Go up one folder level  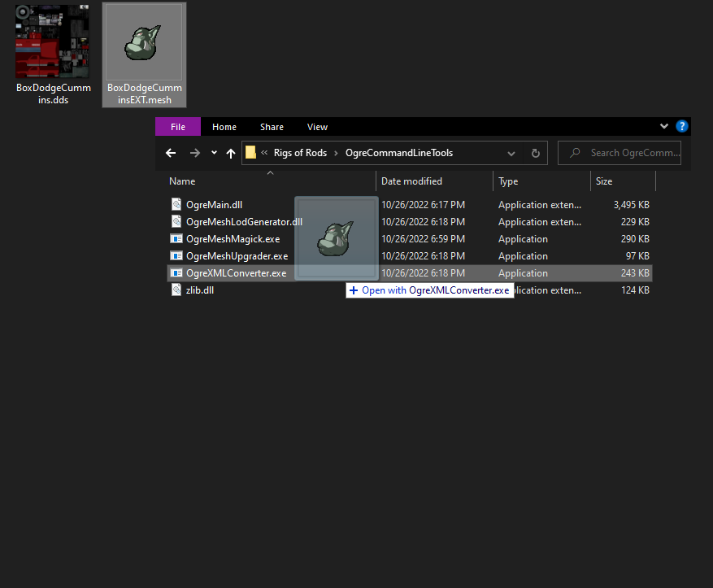(231, 153)
